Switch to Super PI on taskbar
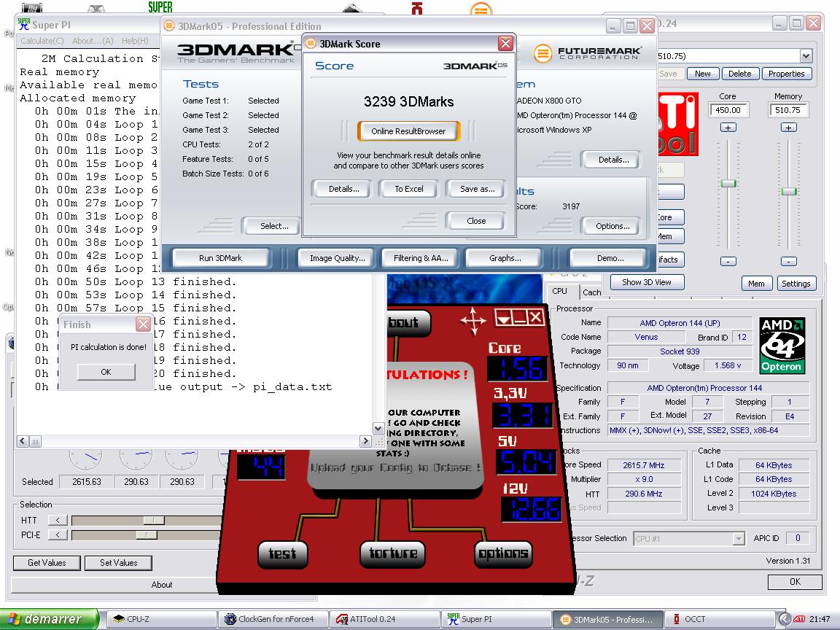 (497, 619)
